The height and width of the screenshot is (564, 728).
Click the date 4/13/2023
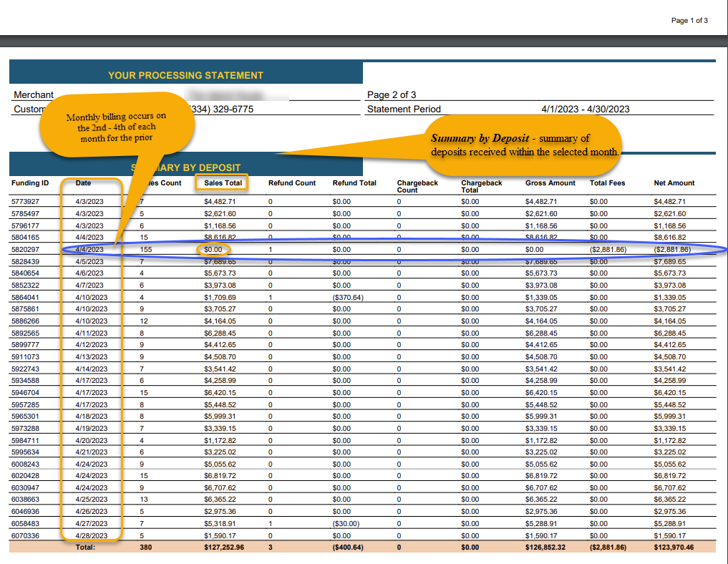[92, 356]
